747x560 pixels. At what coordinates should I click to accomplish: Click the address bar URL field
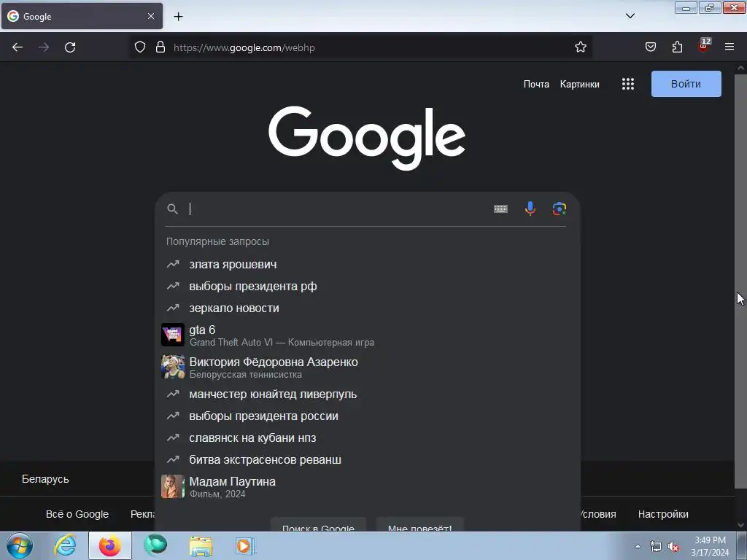pyautogui.click(x=362, y=47)
